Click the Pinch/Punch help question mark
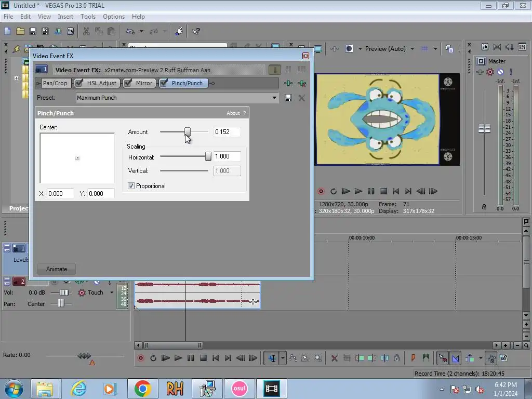 coord(245,113)
